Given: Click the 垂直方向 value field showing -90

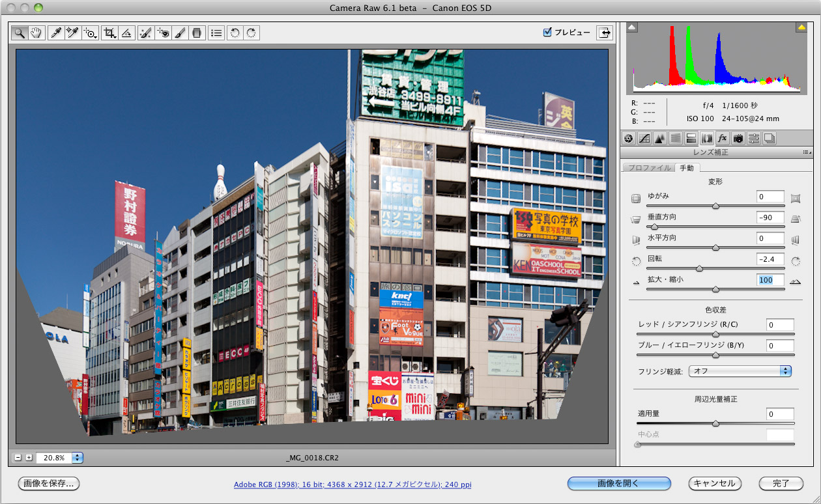Looking at the screenshot, I should pos(770,217).
